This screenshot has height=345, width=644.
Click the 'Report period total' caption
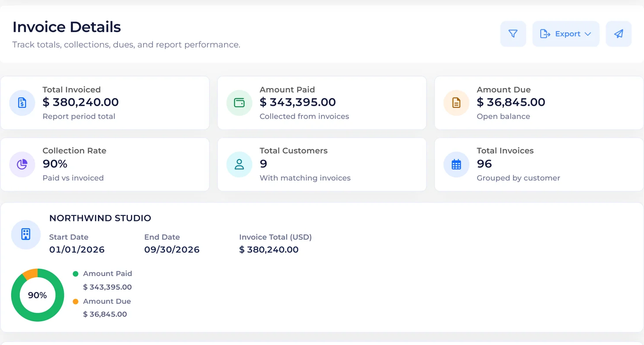pos(79,117)
